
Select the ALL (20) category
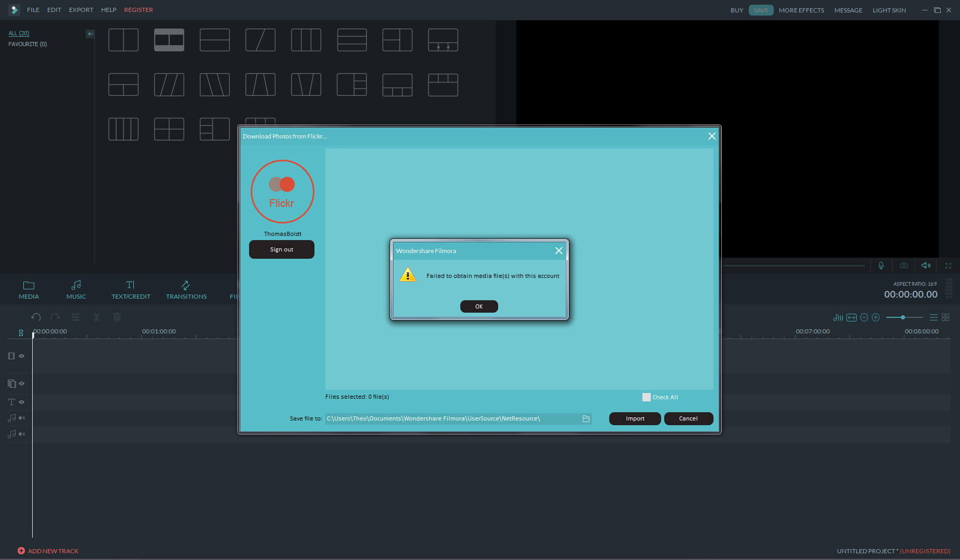coord(19,33)
